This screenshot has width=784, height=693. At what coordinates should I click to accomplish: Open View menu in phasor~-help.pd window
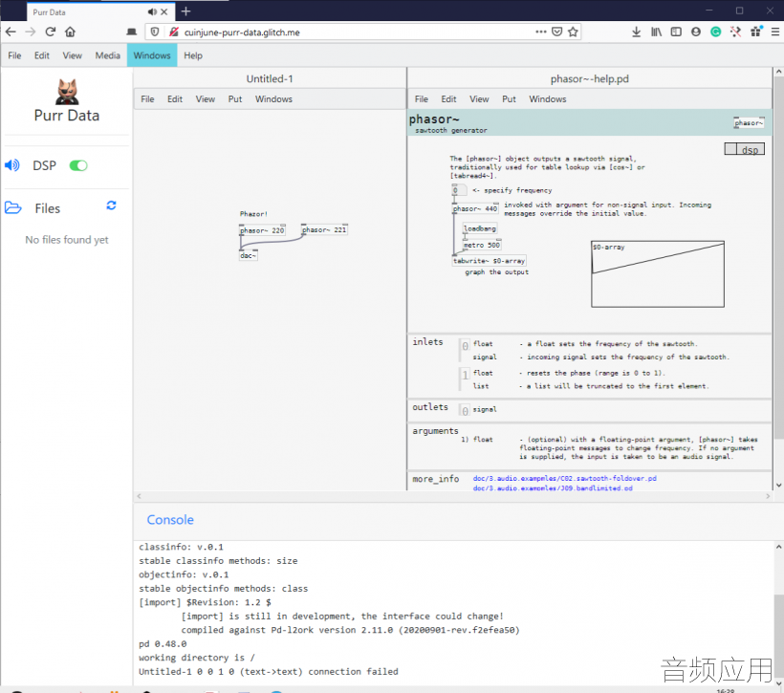point(479,99)
